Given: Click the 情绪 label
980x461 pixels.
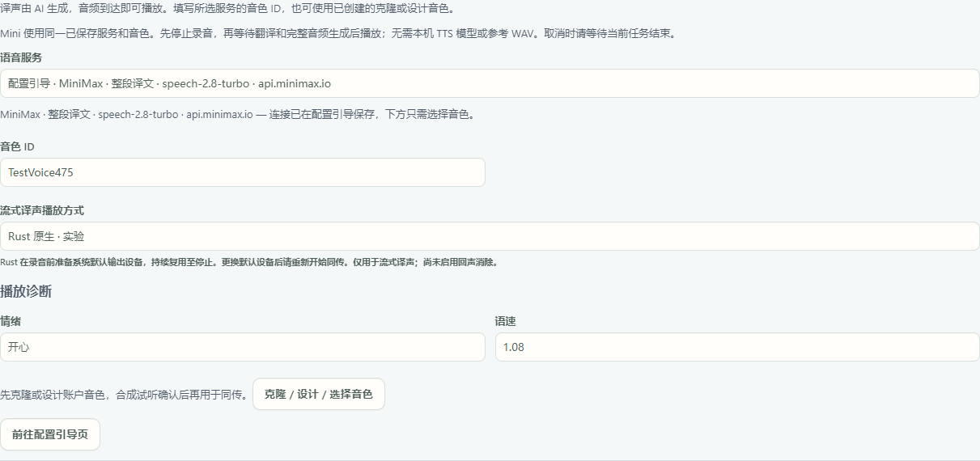Looking at the screenshot, I should 11,321.
